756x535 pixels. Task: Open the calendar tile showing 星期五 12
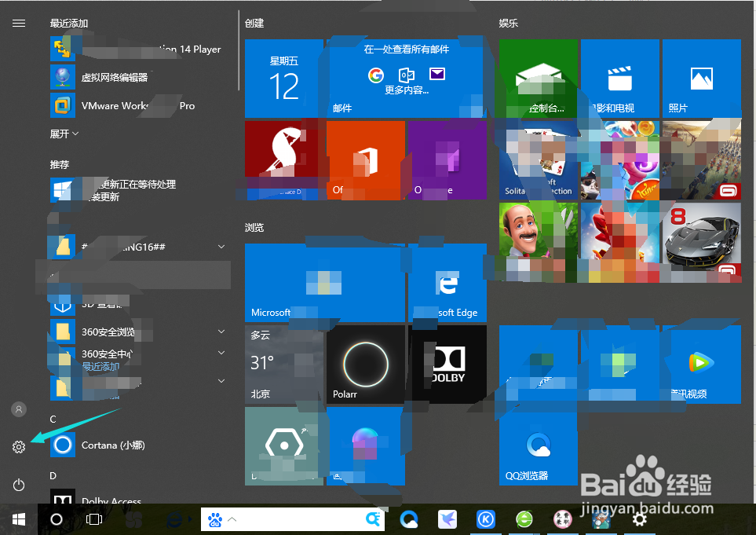tap(283, 78)
